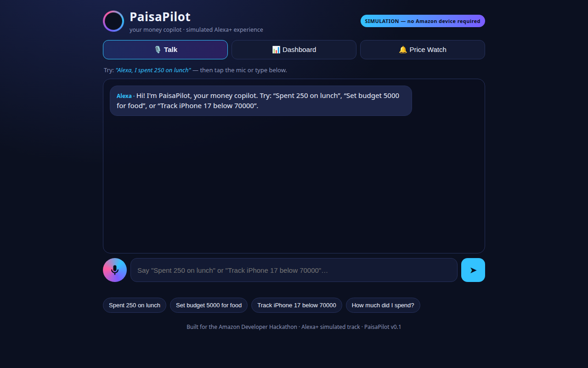Click the PaisaPilot ring logo
The height and width of the screenshot is (368, 588).
coord(113,21)
